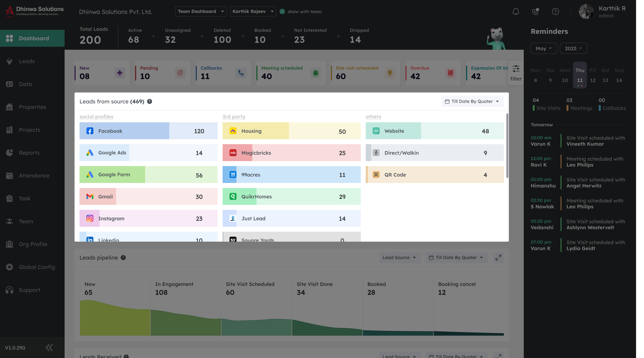
Task: Click the notification bell icon
Action: tap(516, 12)
